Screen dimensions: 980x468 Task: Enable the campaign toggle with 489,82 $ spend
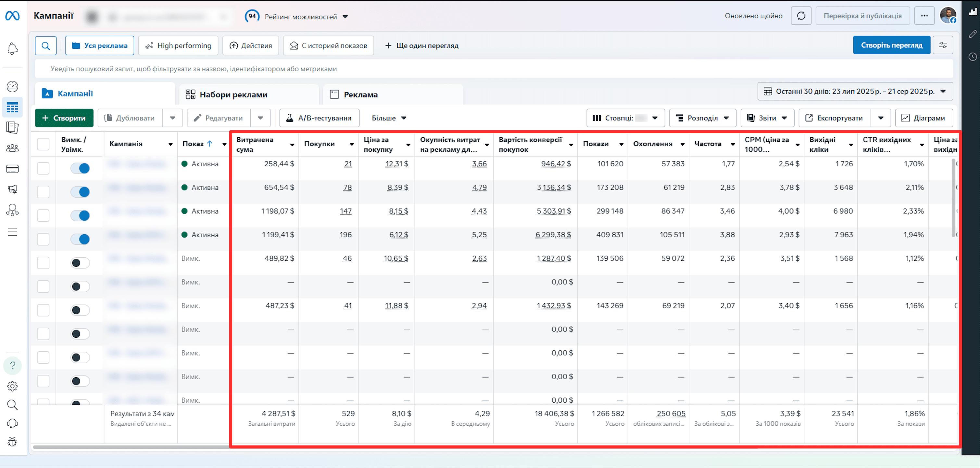pos(80,263)
